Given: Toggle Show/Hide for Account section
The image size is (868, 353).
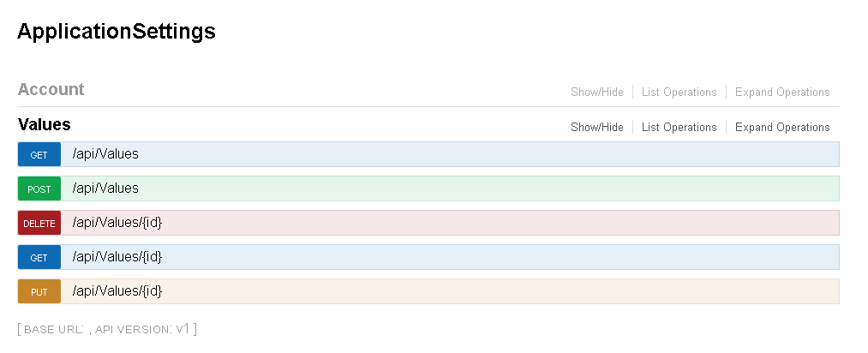Looking at the screenshot, I should point(597,93).
